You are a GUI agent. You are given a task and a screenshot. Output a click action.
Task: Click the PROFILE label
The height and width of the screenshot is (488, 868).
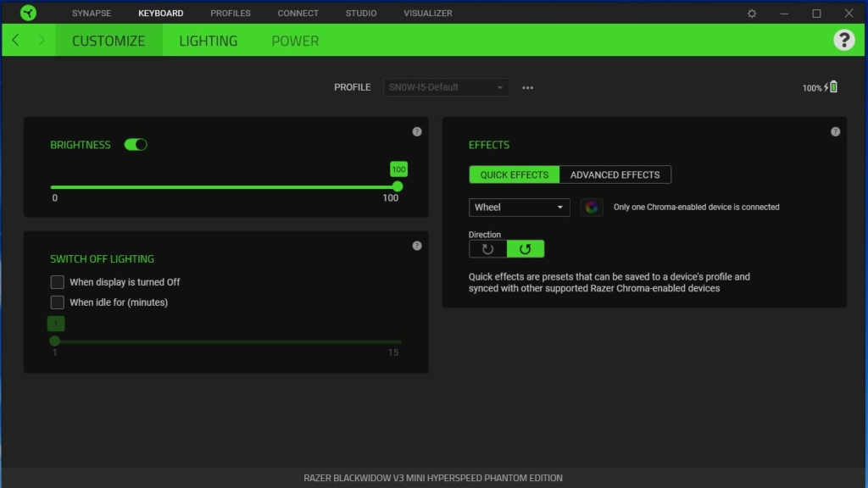[352, 87]
